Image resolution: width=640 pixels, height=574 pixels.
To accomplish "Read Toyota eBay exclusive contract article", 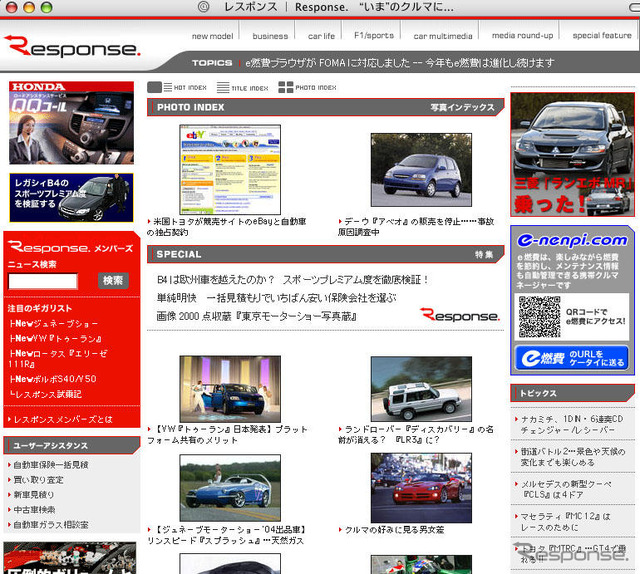I will (x=227, y=227).
